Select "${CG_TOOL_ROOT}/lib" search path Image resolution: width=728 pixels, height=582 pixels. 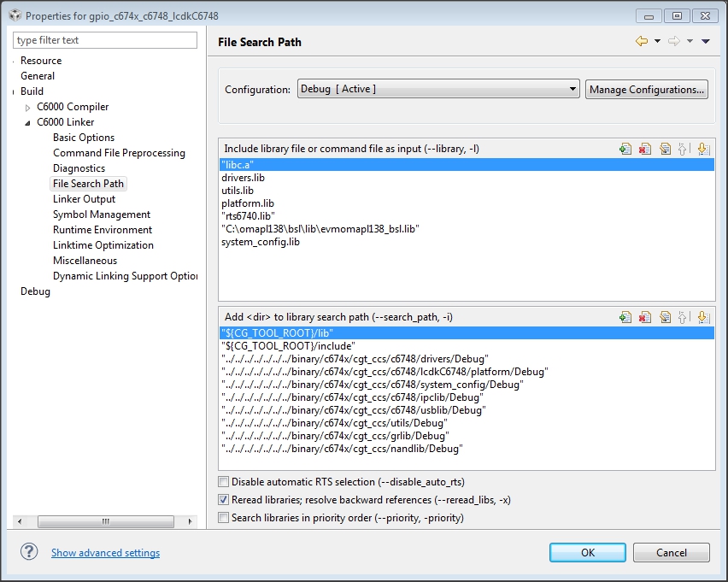pos(467,333)
